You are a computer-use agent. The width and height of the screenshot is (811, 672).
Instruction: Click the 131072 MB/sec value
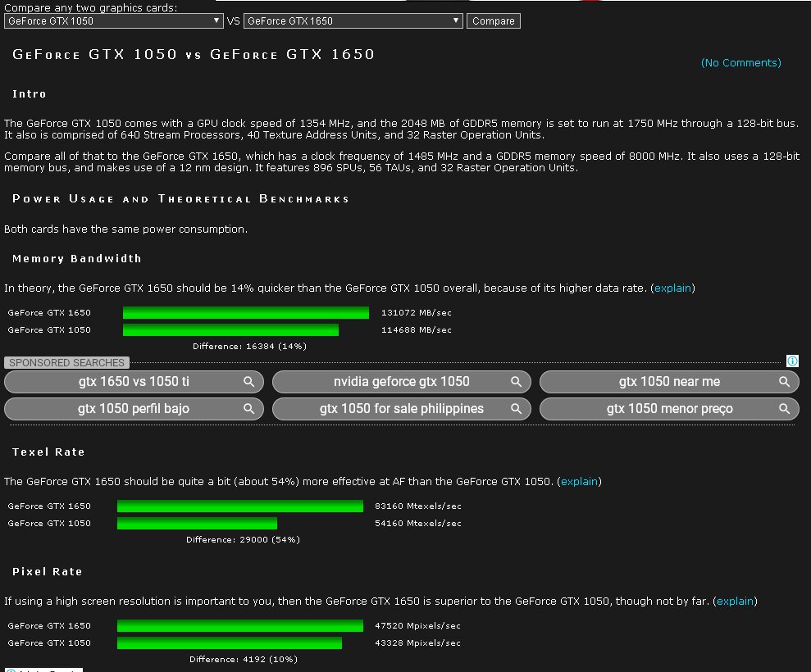[417, 313]
